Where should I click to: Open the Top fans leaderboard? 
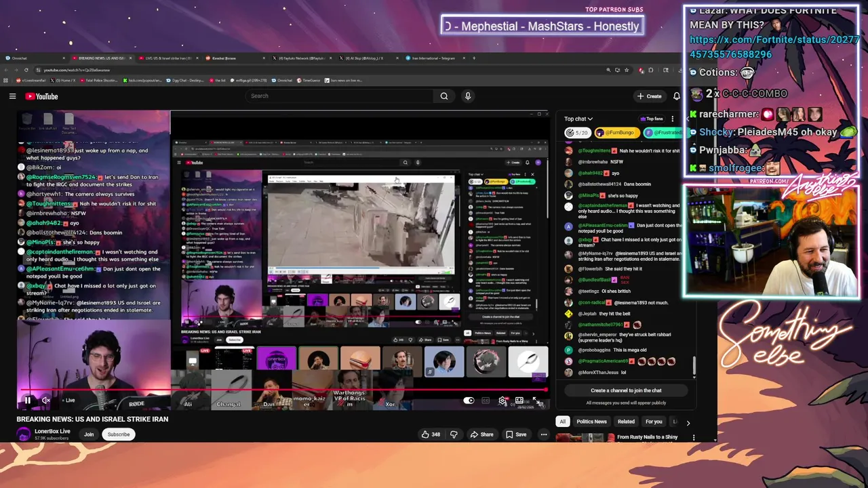pos(651,119)
